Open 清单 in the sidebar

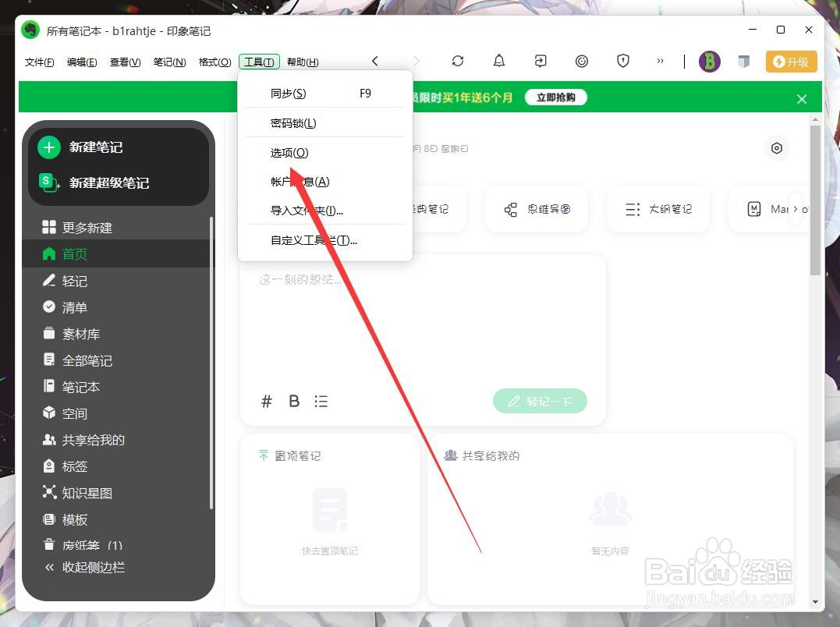point(117,307)
